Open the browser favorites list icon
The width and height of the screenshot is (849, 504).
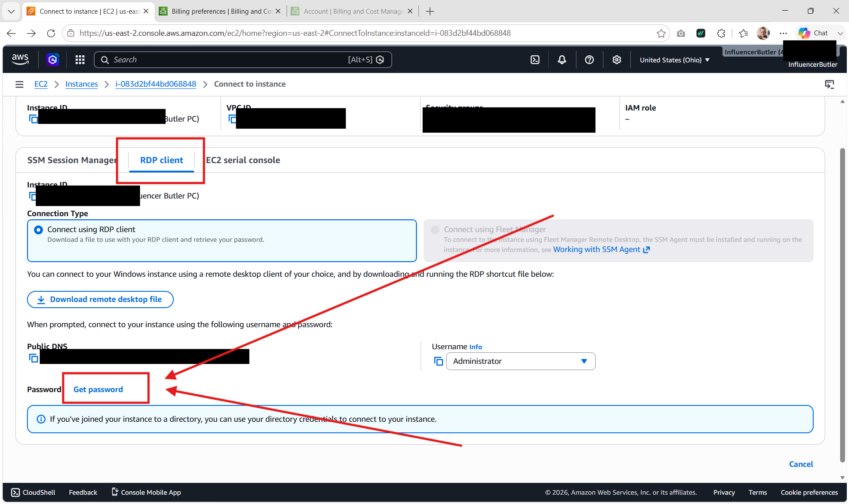click(744, 33)
